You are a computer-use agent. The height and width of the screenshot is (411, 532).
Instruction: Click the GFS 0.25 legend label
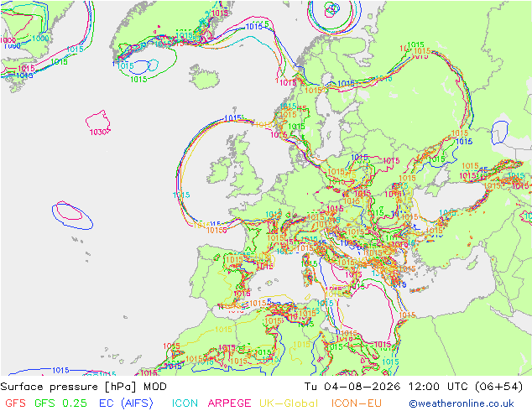[60, 403]
